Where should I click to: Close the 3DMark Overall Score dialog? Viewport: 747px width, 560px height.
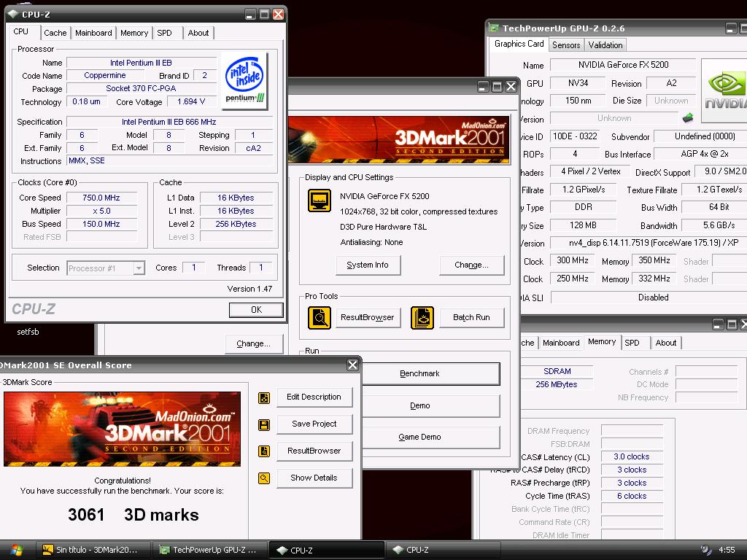click(352, 365)
